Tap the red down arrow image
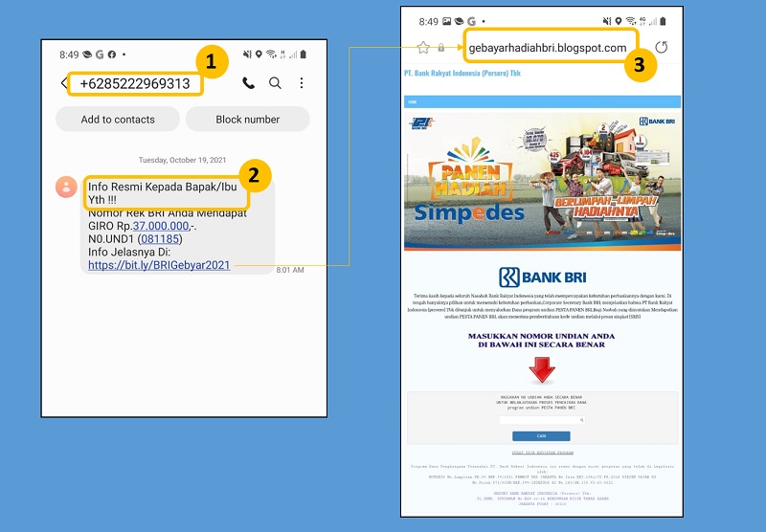Viewport: 766px width, 532px height. point(542,369)
